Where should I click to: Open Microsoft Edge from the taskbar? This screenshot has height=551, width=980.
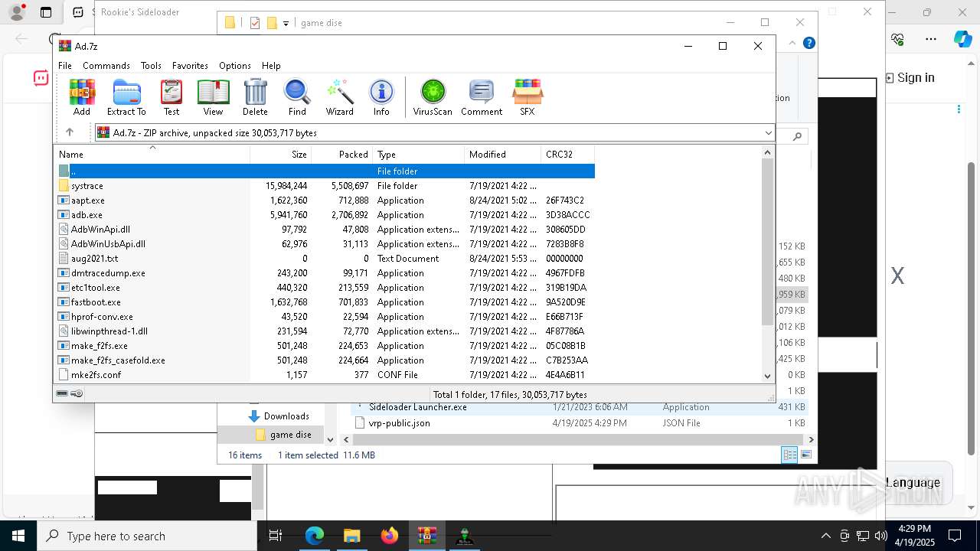click(315, 536)
